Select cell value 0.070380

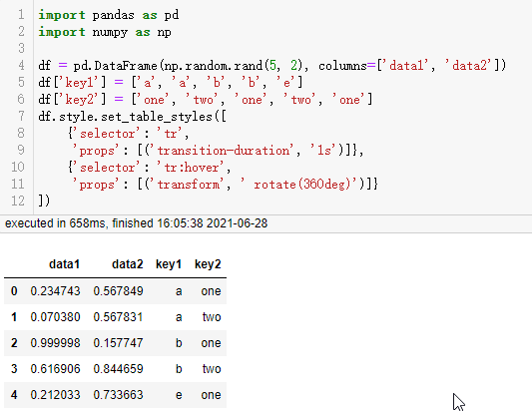55,317
